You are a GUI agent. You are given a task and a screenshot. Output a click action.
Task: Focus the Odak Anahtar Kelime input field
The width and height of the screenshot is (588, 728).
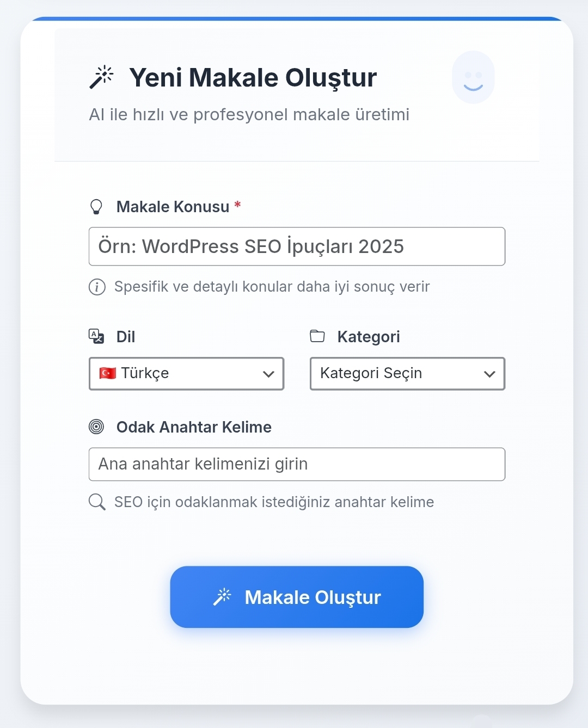coord(297,464)
